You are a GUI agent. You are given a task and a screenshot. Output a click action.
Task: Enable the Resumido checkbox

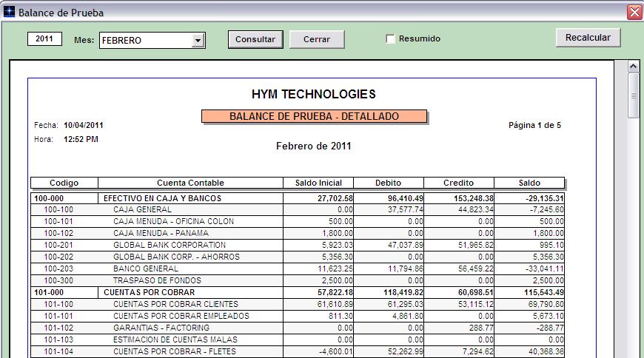(x=390, y=39)
